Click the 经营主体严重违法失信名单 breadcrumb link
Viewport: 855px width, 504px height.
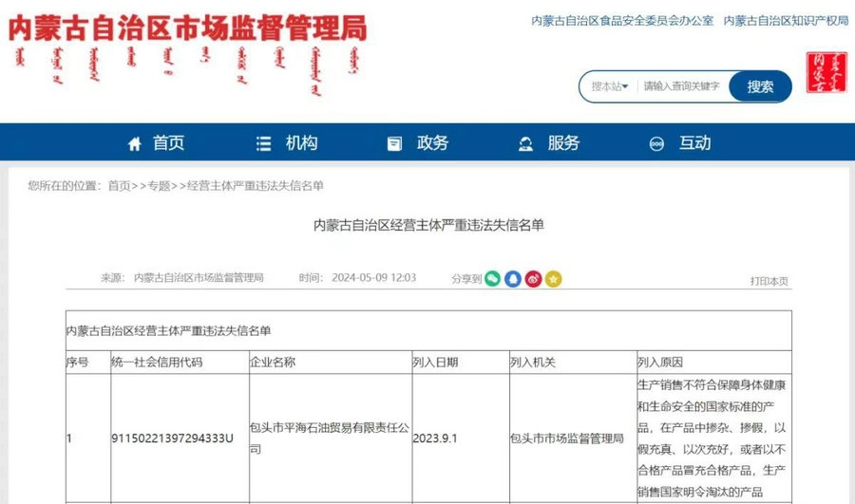(x=256, y=186)
